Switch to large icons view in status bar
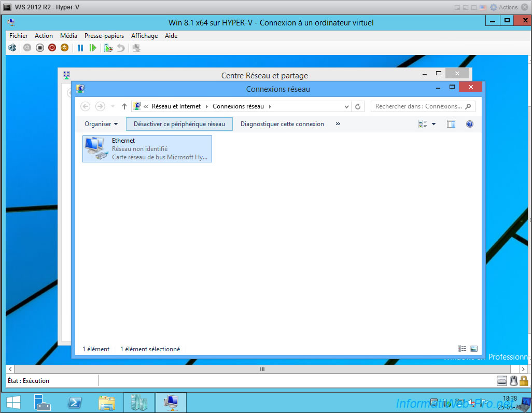This screenshot has width=532, height=413. tap(474, 349)
